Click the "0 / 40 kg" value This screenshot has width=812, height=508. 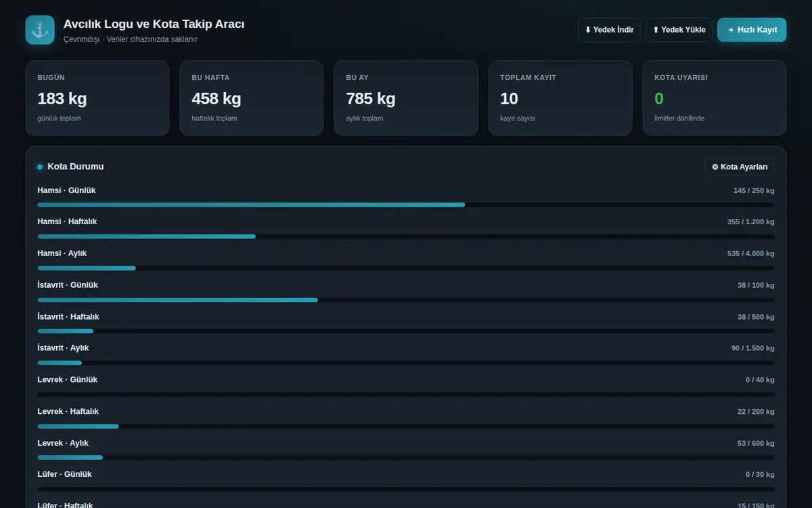point(760,380)
